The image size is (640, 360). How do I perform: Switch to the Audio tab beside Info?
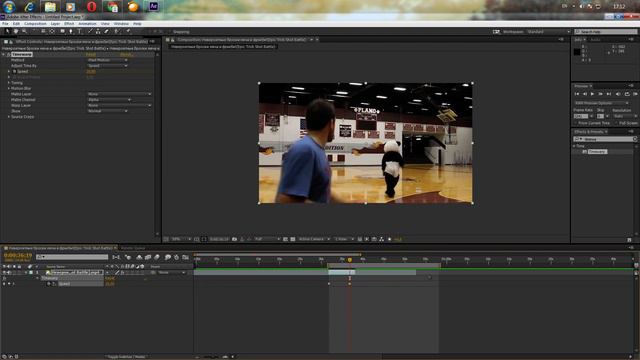(x=596, y=40)
